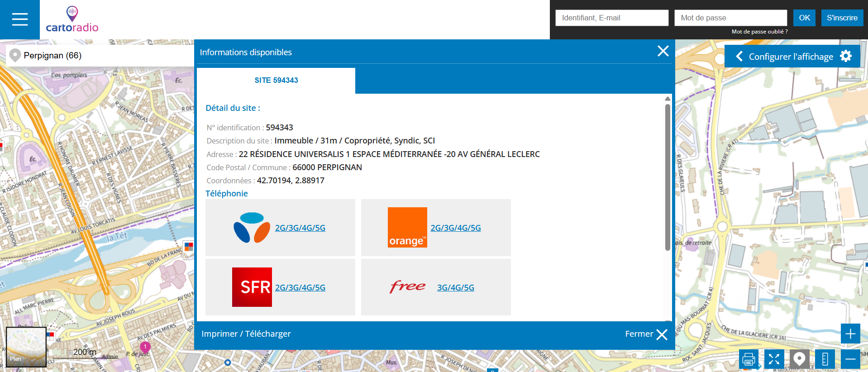The height and width of the screenshot is (372, 868).
Task: Click the locate position pin icon
Action: (799, 359)
